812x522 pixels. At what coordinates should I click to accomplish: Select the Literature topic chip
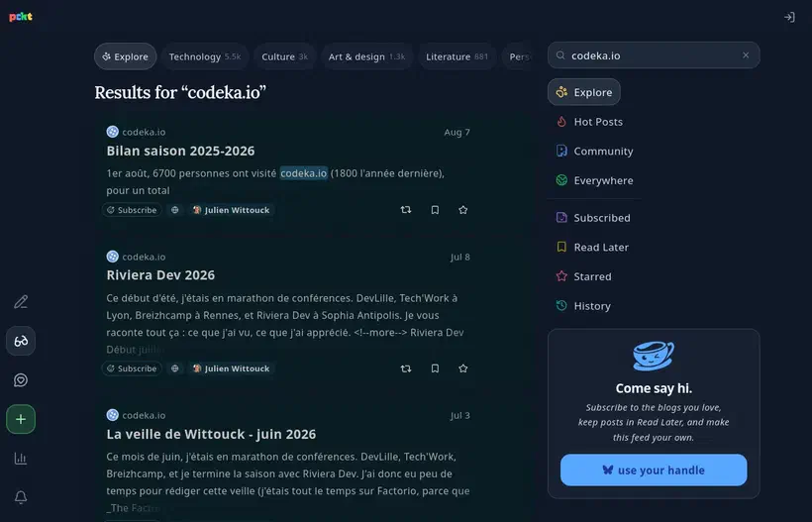[457, 56]
